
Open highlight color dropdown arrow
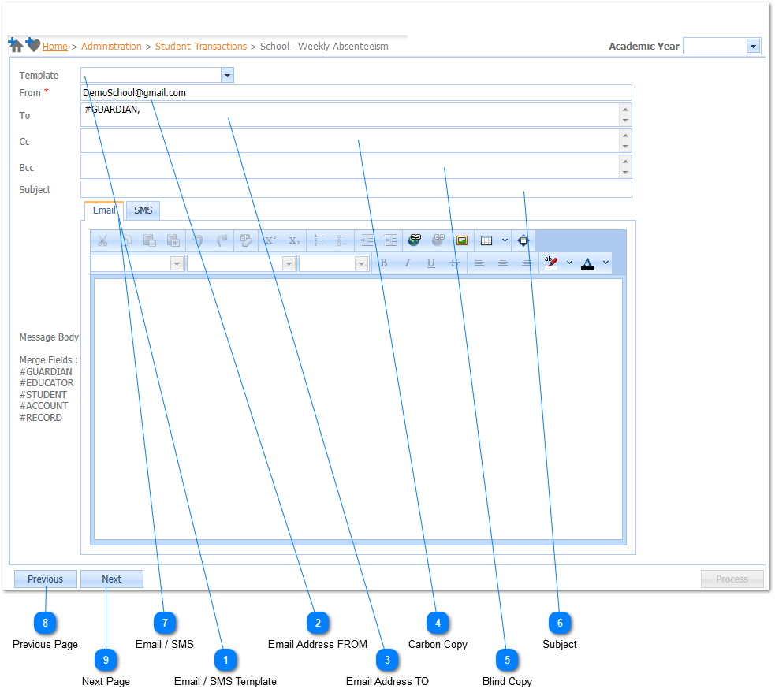point(569,262)
